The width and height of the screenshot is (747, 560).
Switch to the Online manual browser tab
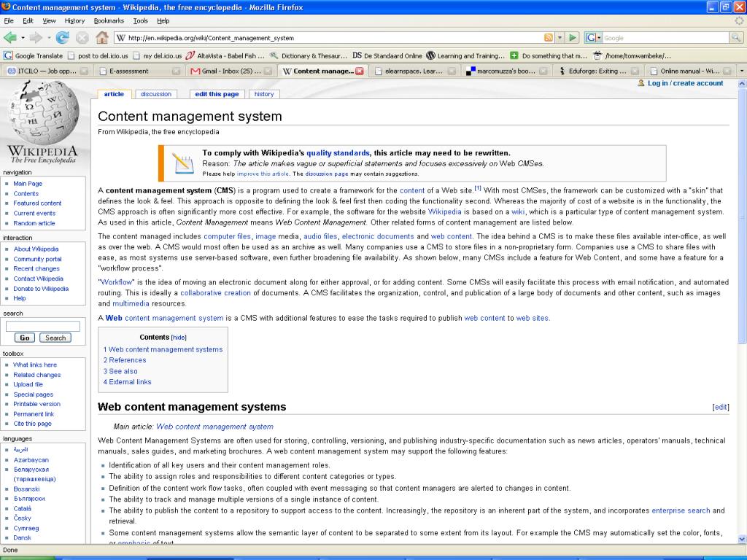click(x=690, y=71)
